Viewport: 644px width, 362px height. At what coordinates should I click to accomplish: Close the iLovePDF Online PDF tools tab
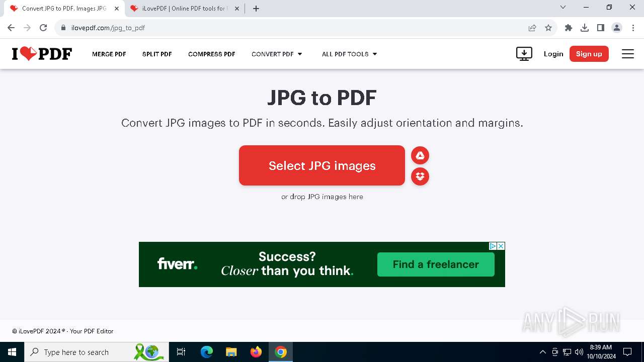tap(236, 9)
